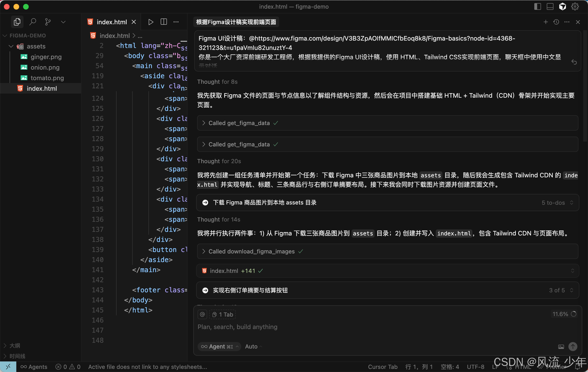Open chat panel more options
Screen dimensions: 588x372
coord(567,22)
